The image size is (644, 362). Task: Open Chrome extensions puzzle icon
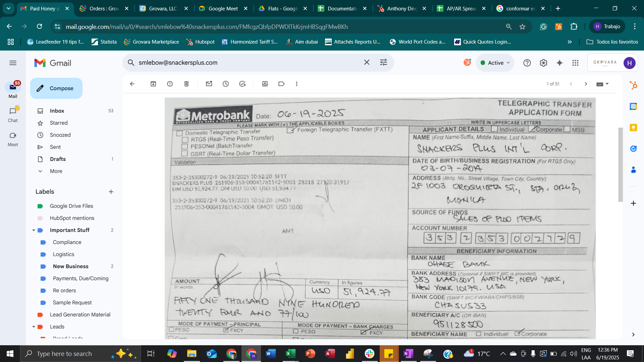pos(574,26)
